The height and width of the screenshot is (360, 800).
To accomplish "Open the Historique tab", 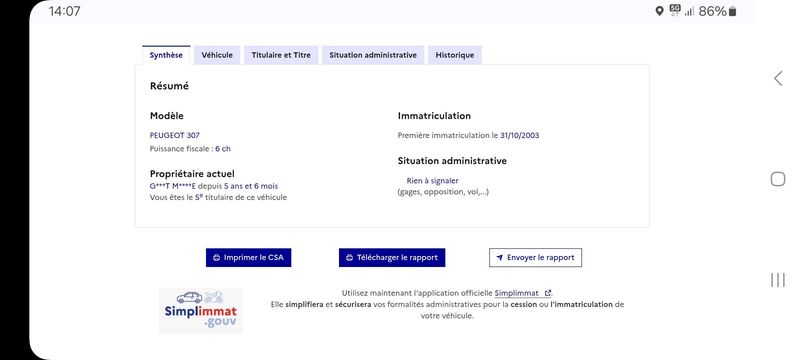I will [x=455, y=55].
